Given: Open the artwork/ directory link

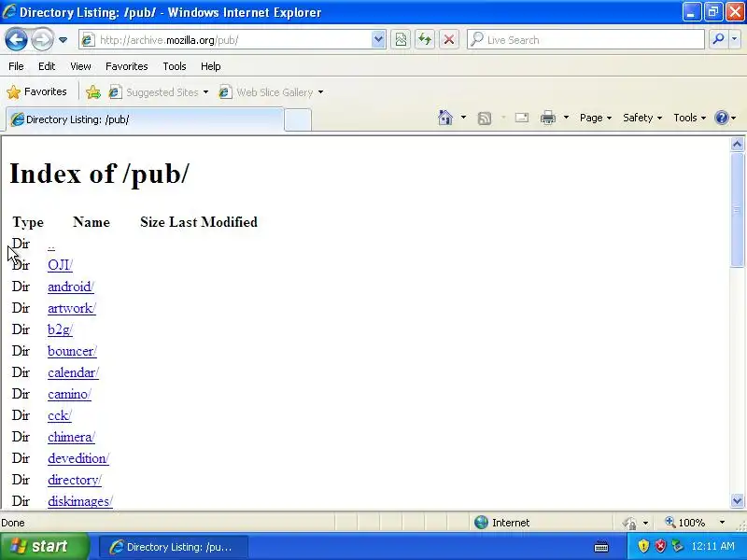Looking at the screenshot, I should (72, 308).
